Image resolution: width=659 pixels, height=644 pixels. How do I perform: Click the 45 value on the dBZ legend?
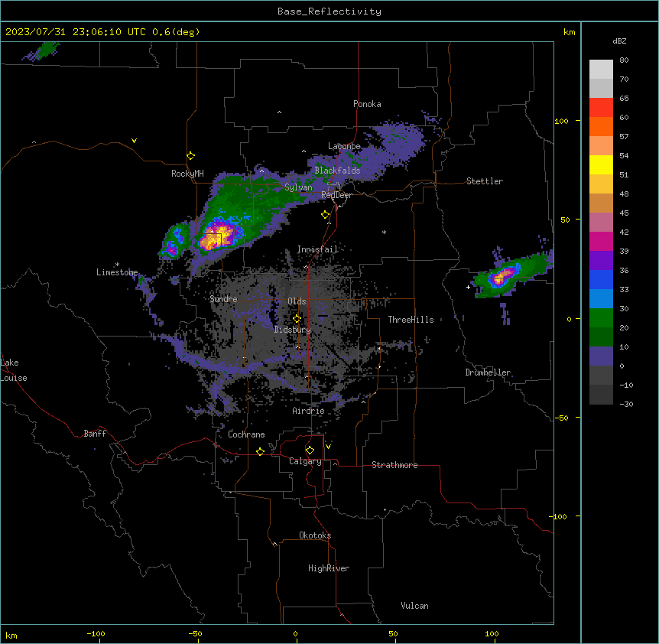pyautogui.click(x=624, y=213)
